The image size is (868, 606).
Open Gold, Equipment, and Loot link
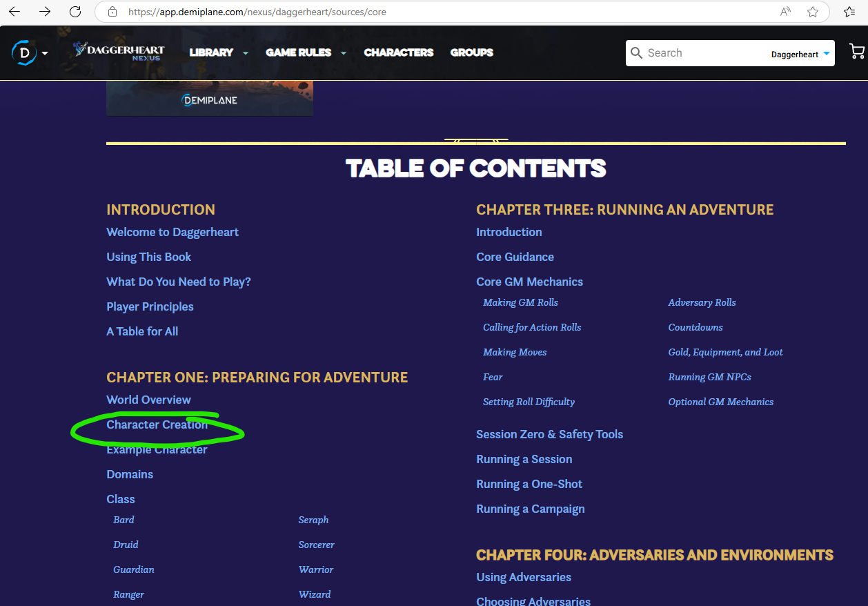pos(725,352)
